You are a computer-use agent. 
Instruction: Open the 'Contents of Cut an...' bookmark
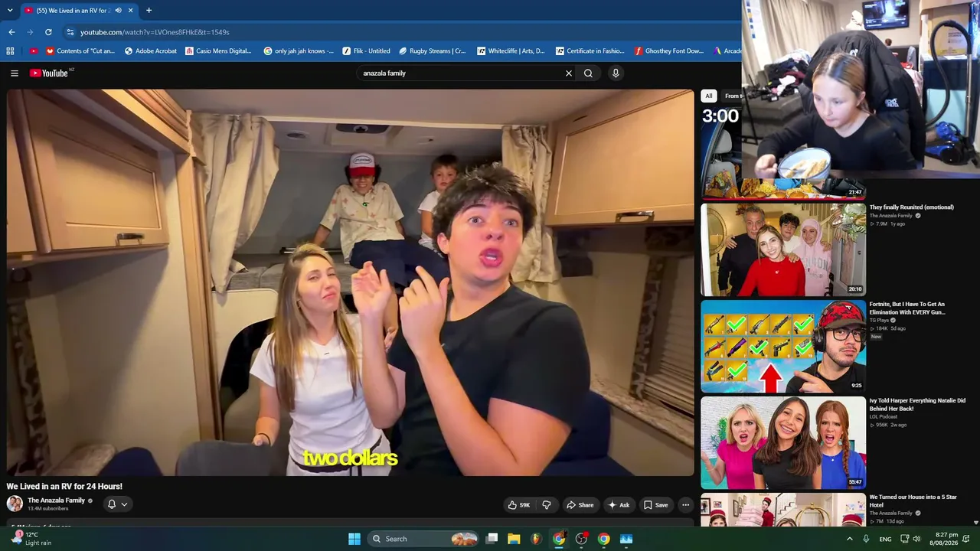click(x=80, y=51)
